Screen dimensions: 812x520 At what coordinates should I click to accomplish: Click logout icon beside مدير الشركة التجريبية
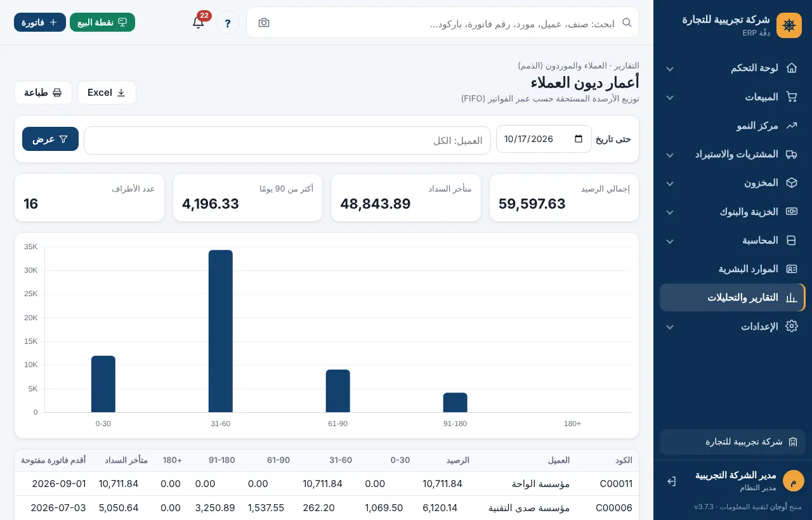click(672, 481)
